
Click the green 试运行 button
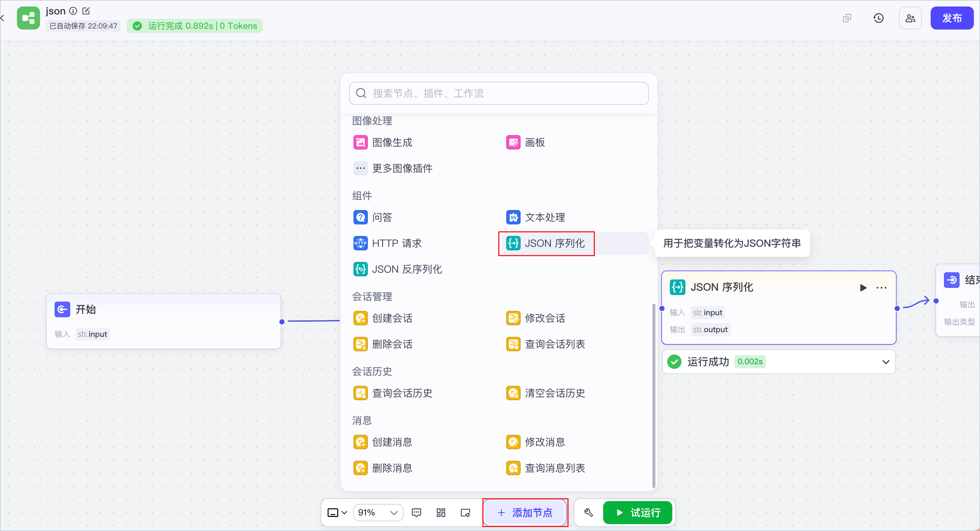[637, 513]
